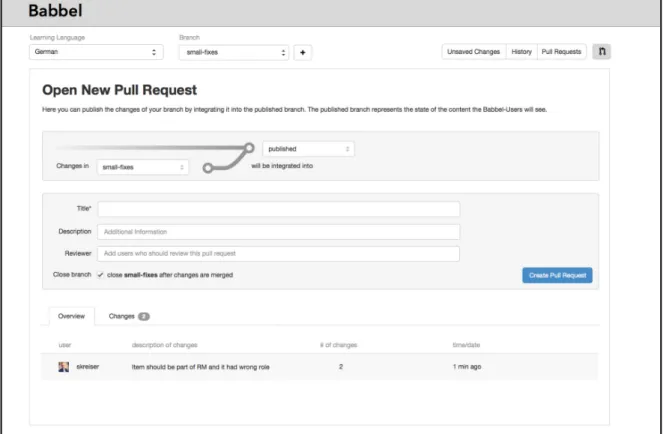The image size is (666, 434).
Task: Focus the Reviewer input field
Action: click(279, 254)
